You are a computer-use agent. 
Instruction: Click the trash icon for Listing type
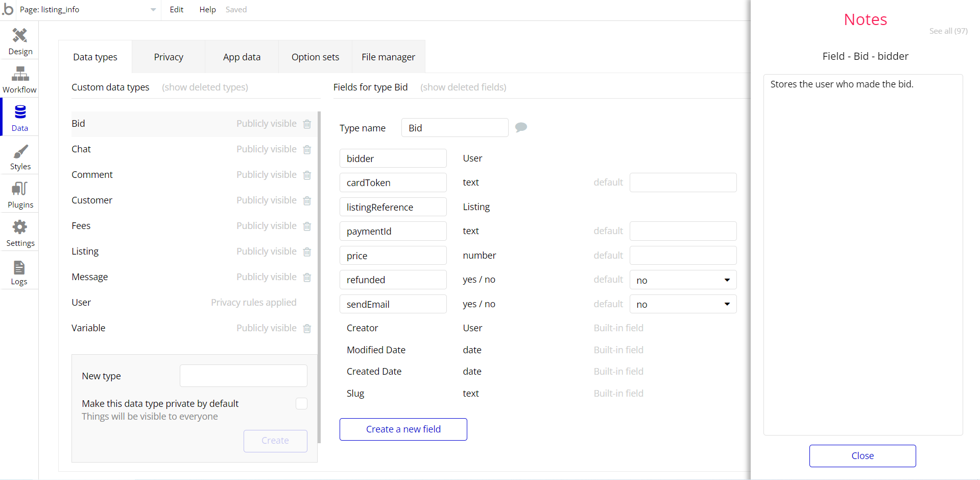[307, 252]
